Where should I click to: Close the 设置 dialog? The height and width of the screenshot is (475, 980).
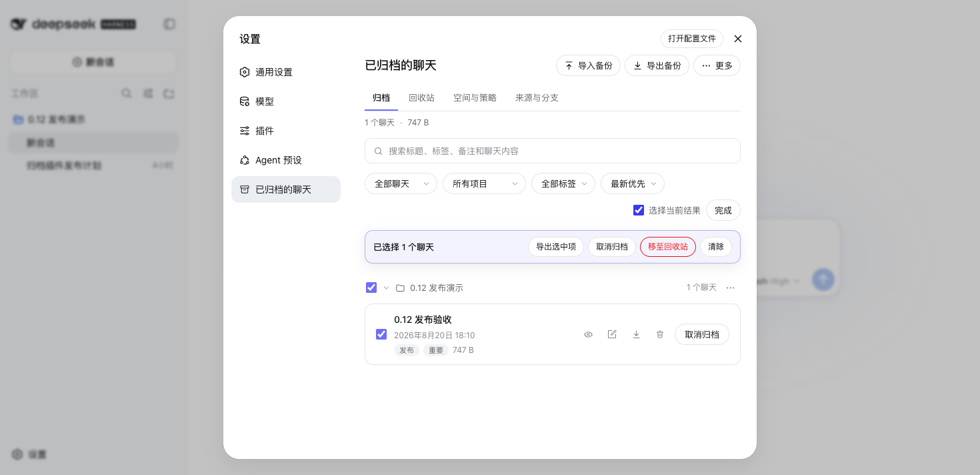[x=738, y=39]
